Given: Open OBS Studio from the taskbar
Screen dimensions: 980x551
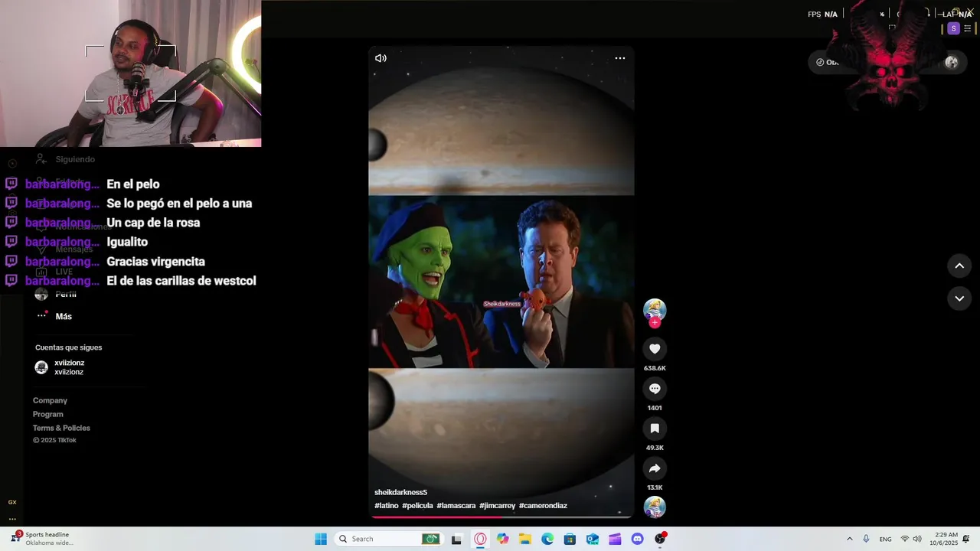Looking at the screenshot, I should (x=660, y=539).
